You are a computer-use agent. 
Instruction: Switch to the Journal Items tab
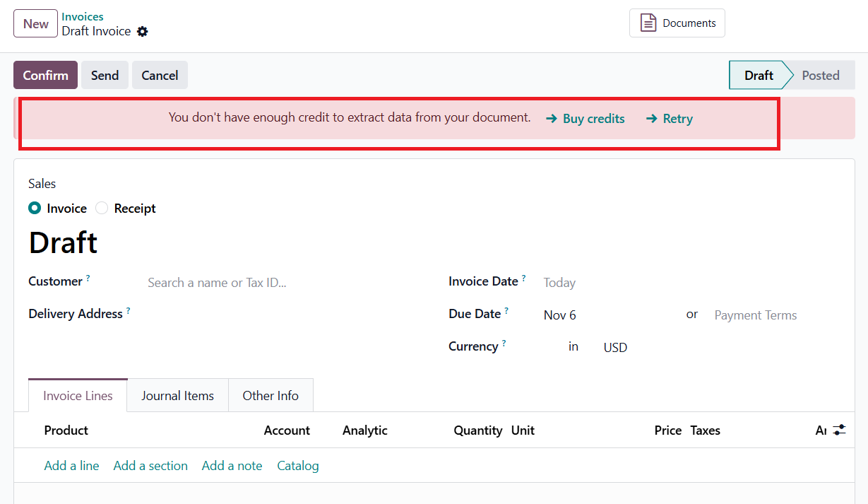(x=177, y=396)
